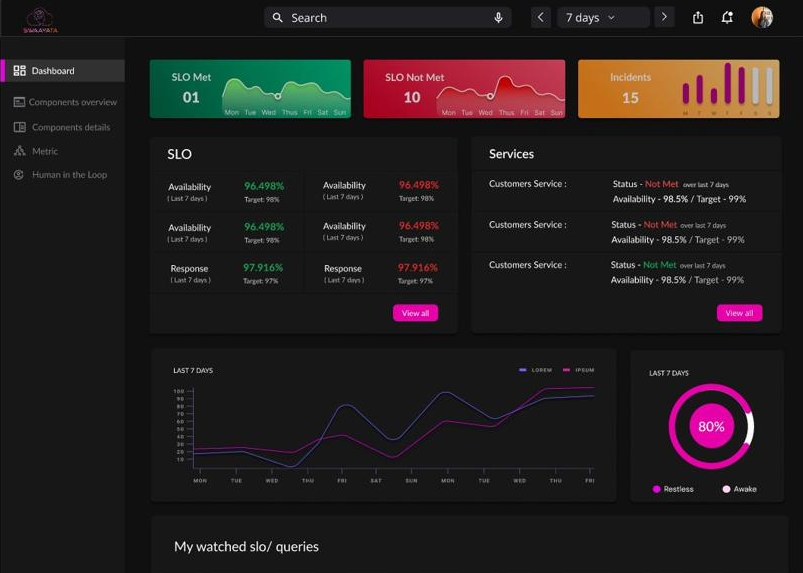Click the Restless legend dot
Image resolution: width=803 pixels, height=573 pixels.
tap(657, 489)
